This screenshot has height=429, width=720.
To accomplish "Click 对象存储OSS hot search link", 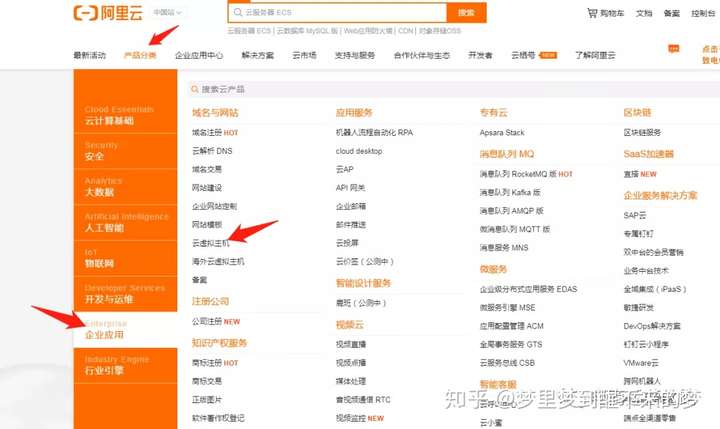I will click(x=440, y=31).
